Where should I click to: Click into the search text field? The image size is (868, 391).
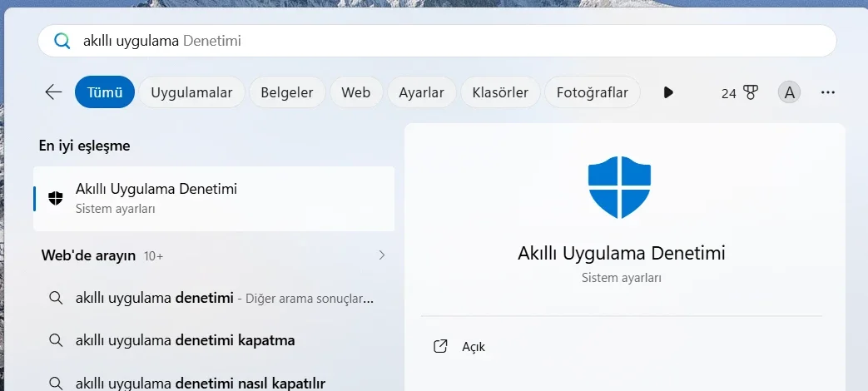point(437,41)
